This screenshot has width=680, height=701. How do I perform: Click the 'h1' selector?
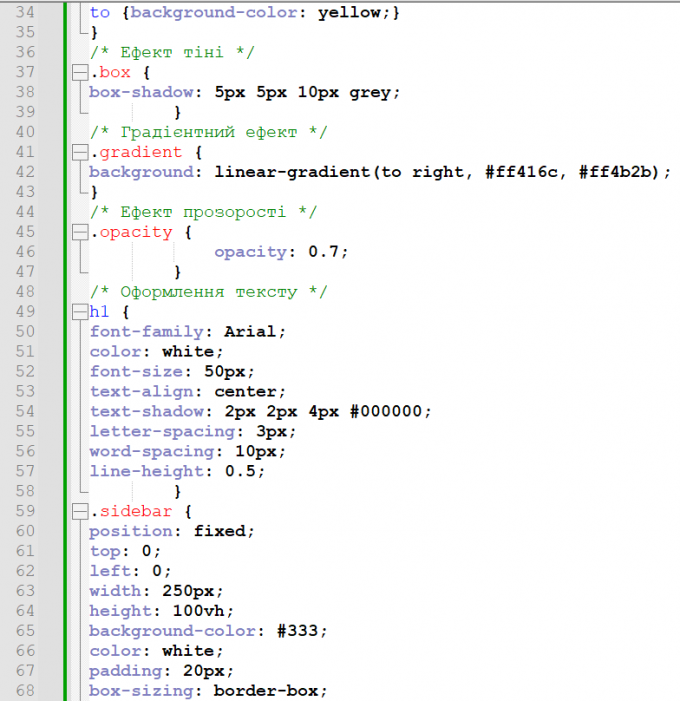click(99, 312)
